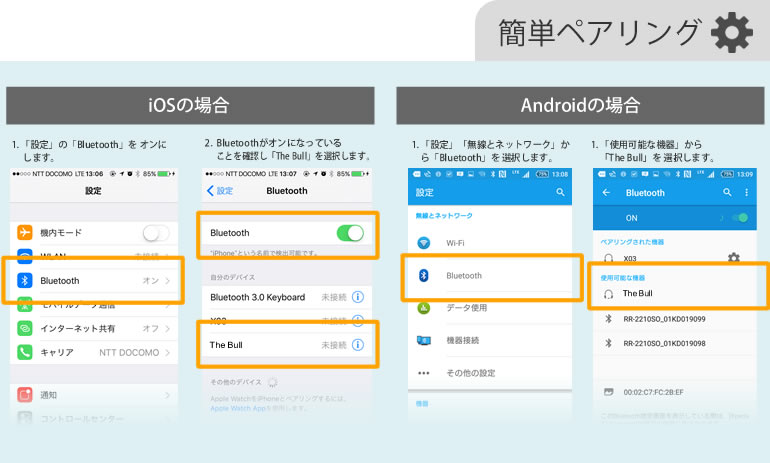Tap search icon in Android 設定 header
This screenshot has width=770, height=463.
560,192
